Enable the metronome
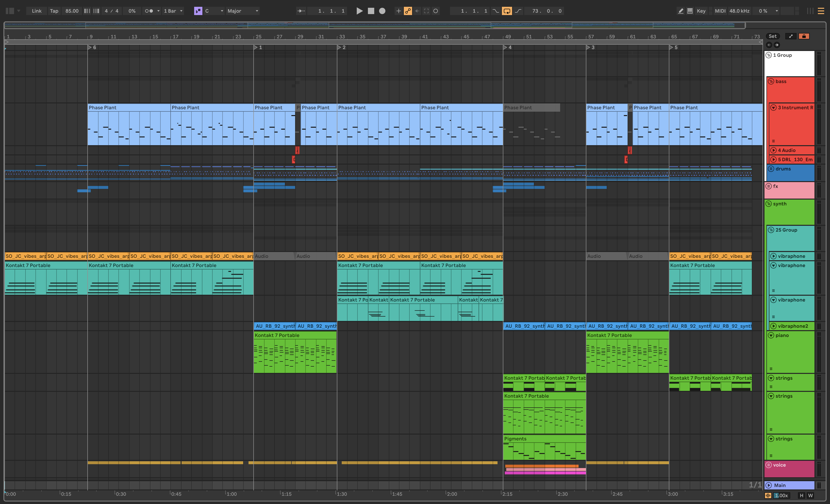This screenshot has height=504, width=830. pos(149,11)
